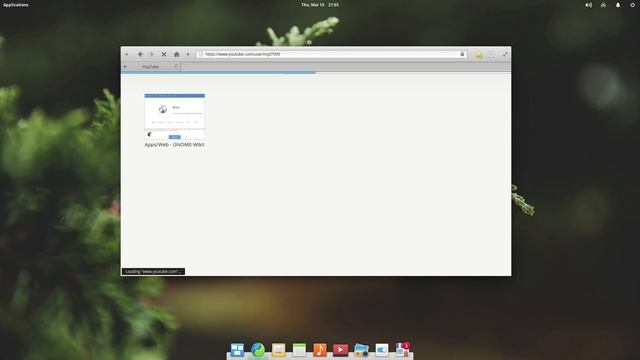Launch the Videos app from the dock

[x=340, y=350]
